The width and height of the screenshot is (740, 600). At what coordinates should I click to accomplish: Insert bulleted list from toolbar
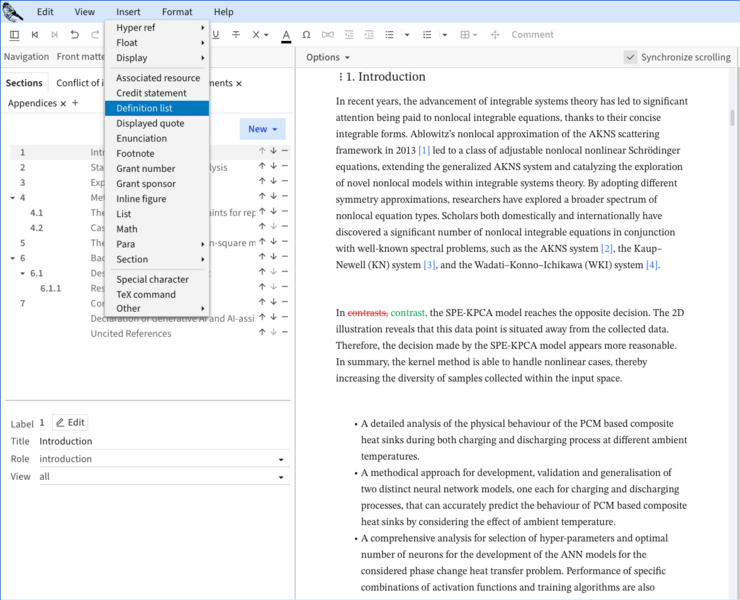(389, 34)
